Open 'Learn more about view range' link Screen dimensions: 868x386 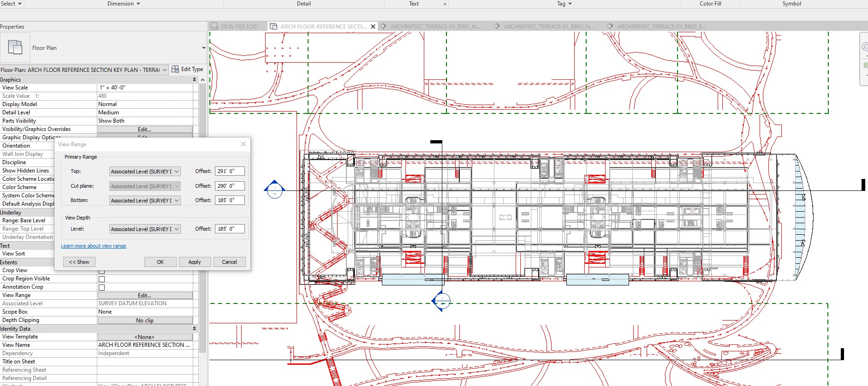pyautogui.click(x=94, y=246)
